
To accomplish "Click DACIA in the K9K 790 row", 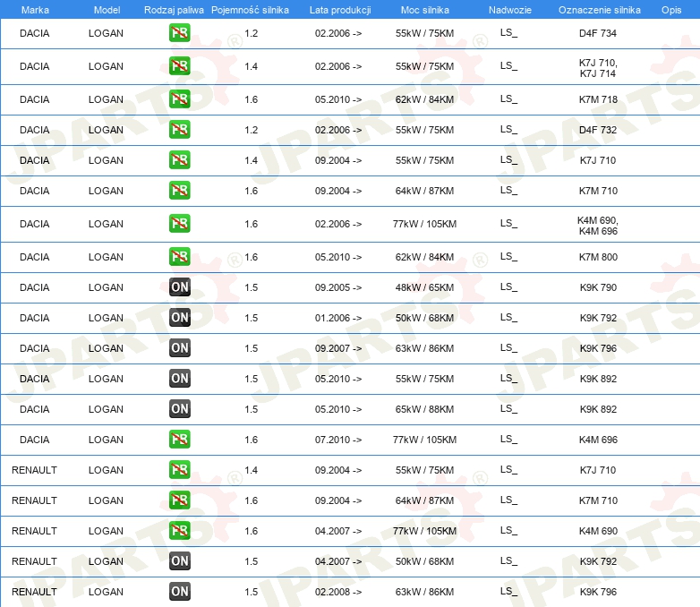I will (x=34, y=287).
